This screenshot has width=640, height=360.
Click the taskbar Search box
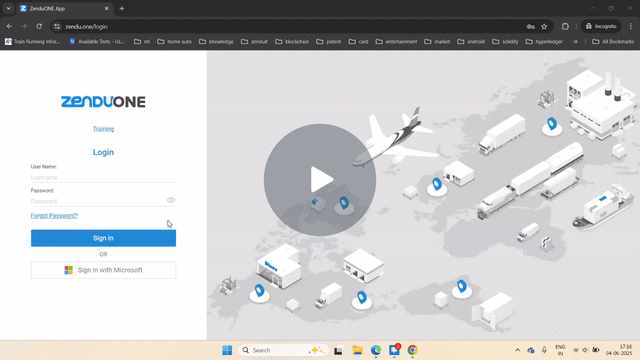point(283,350)
